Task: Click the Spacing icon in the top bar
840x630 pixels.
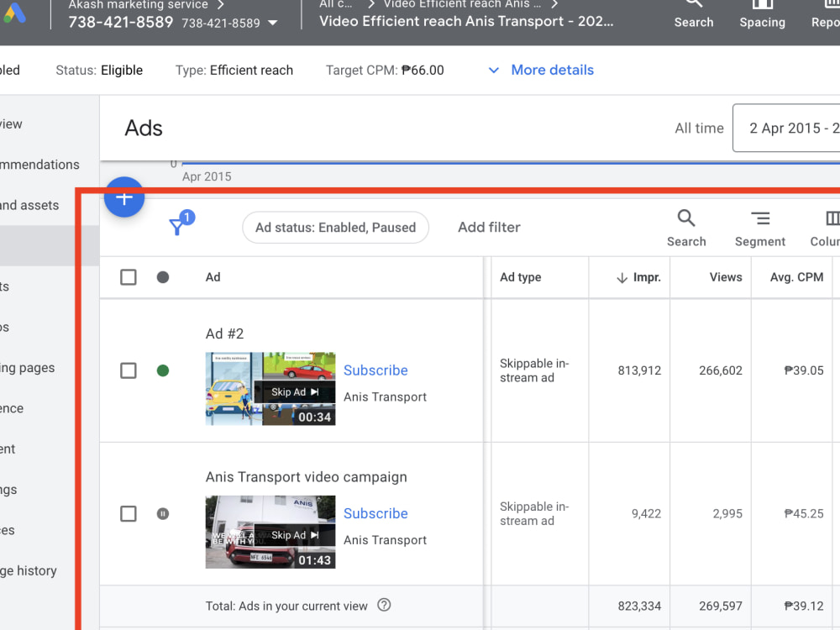Action: (762, 15)
